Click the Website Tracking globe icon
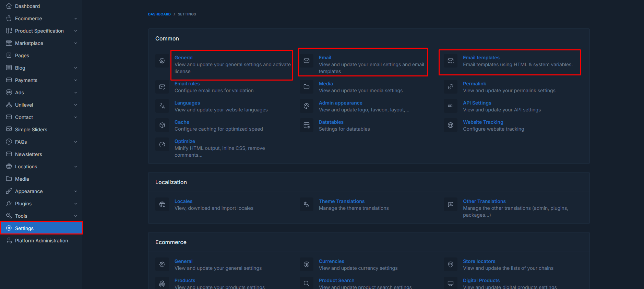This screenshot has width=644, height=289. (x=451, y=125)
